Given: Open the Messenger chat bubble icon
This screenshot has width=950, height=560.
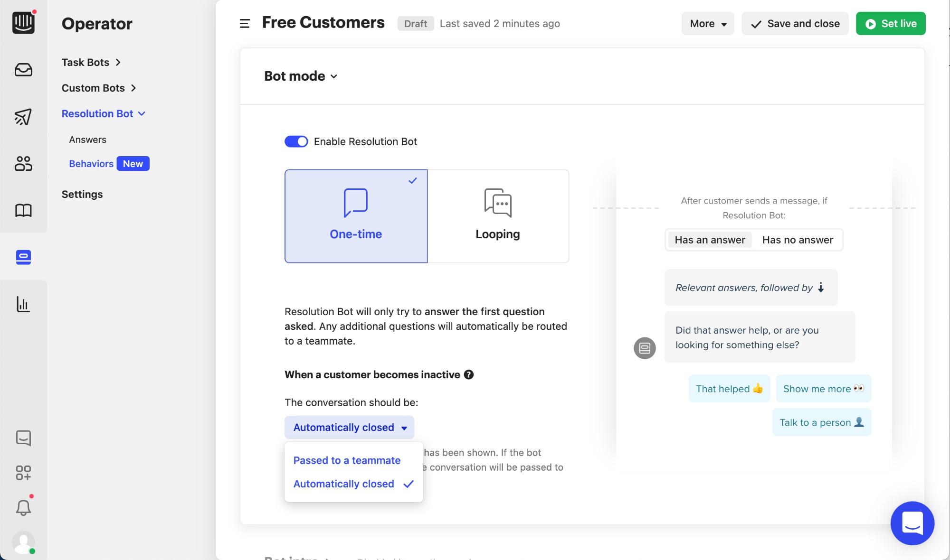Looking at the screenshot, I should 23,438.
